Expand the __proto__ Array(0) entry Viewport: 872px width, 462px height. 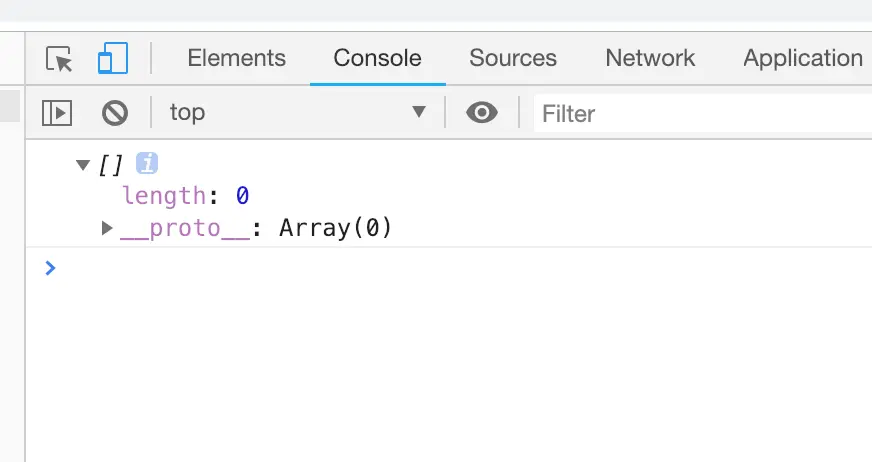click(107, 229)
